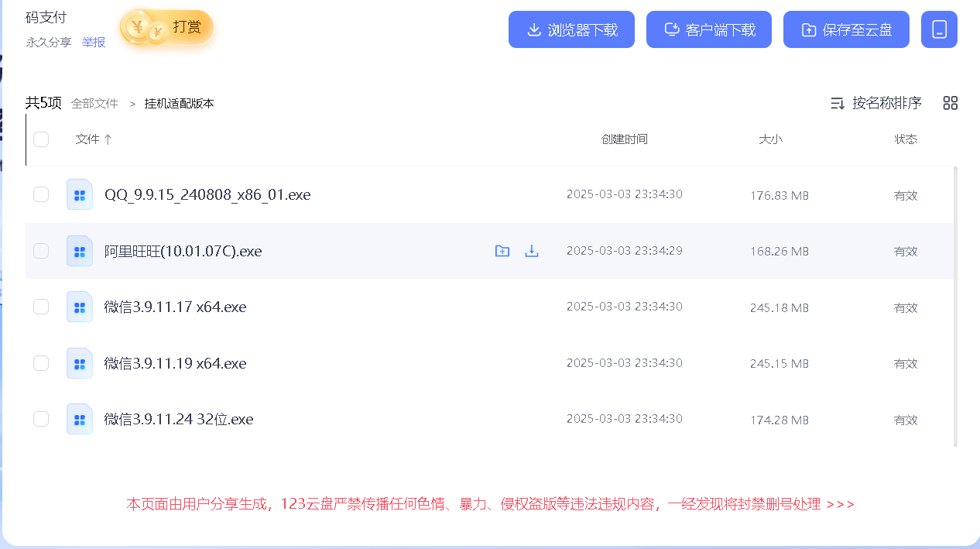Click the 大小 column header
The width and height of the screenshot is (980, 549).
point(770,139)
